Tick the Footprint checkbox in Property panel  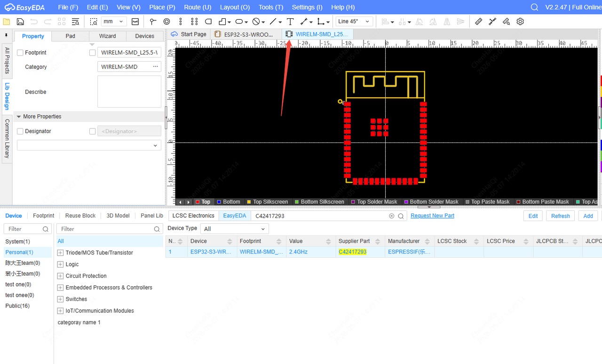20,53
